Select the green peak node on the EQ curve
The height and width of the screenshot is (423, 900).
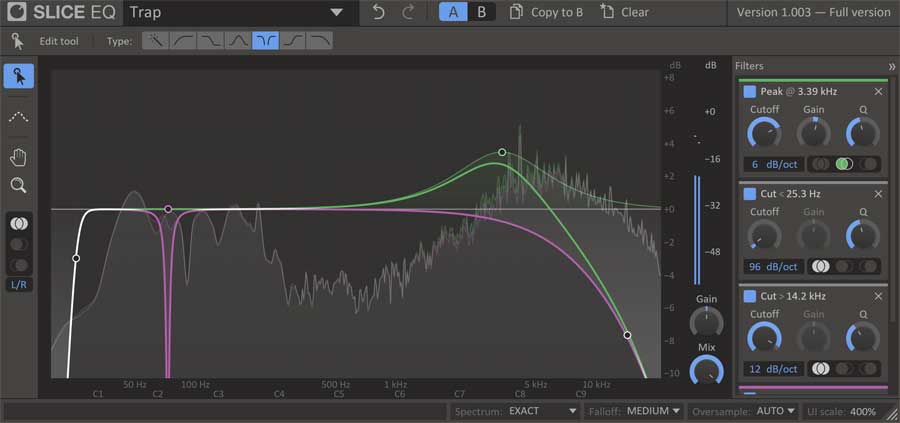(502, 152)
